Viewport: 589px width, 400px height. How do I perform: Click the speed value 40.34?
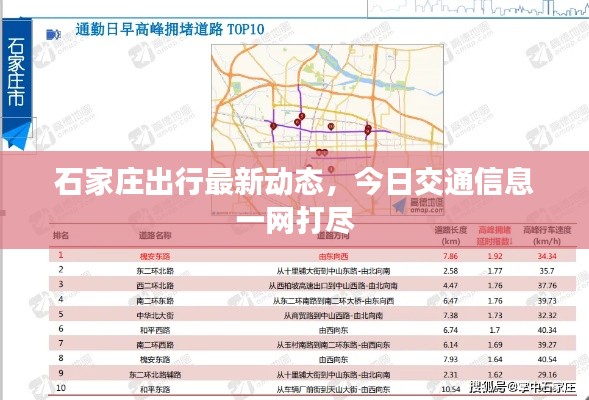pyautogui.click(x=547, y=330)
